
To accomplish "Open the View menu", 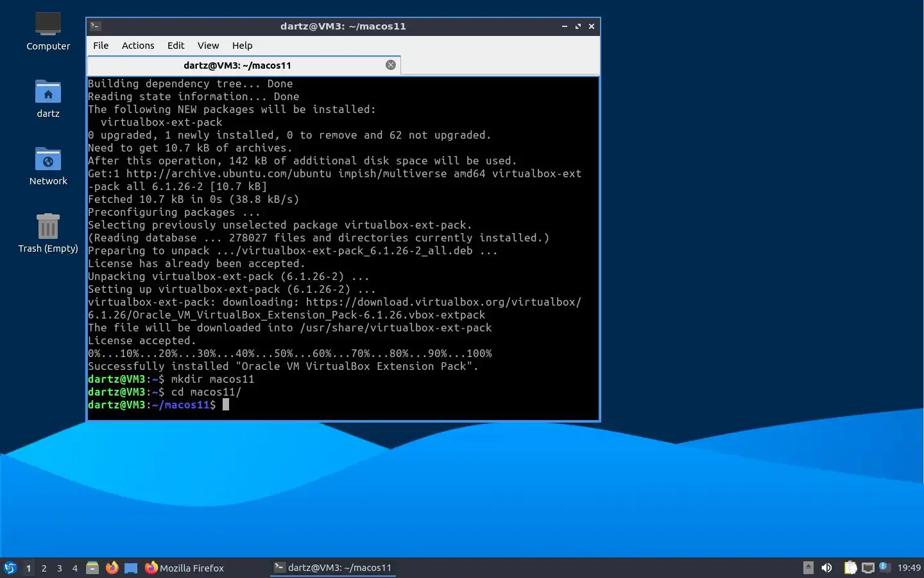I will (x=208, y=46).
